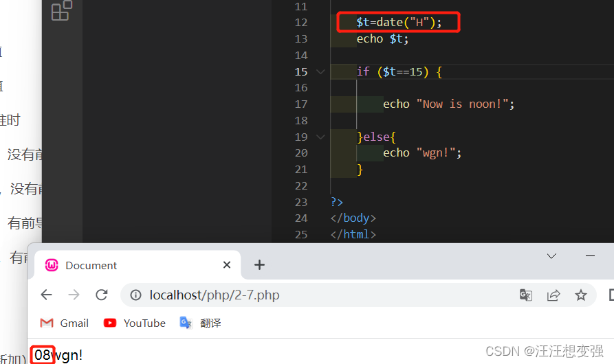The image size is (614, 364).
Task: Click the $t=date("H"); statement on line 12
Action: pyautogui.click(x=399, y=22)
